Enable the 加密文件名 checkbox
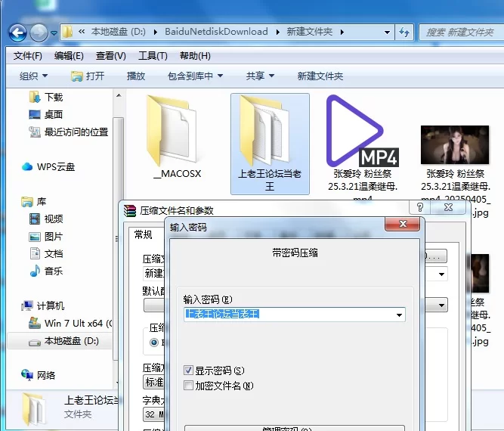 pyautogui.click(x=189, y=386)
